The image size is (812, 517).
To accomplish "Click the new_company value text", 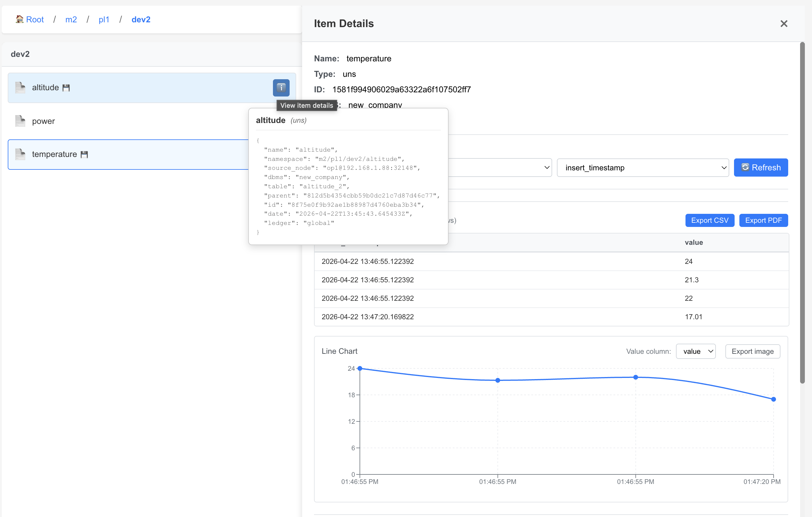I will tap(375, 105).
